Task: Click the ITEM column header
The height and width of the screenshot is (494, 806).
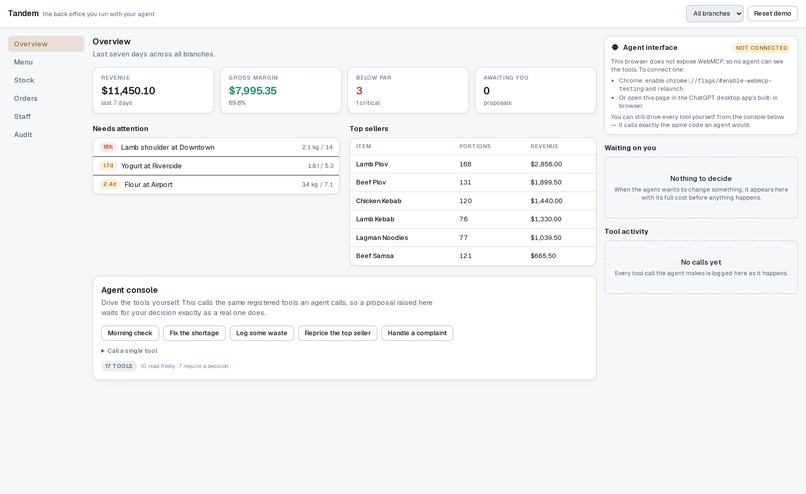Action: (x=363, y=146)
